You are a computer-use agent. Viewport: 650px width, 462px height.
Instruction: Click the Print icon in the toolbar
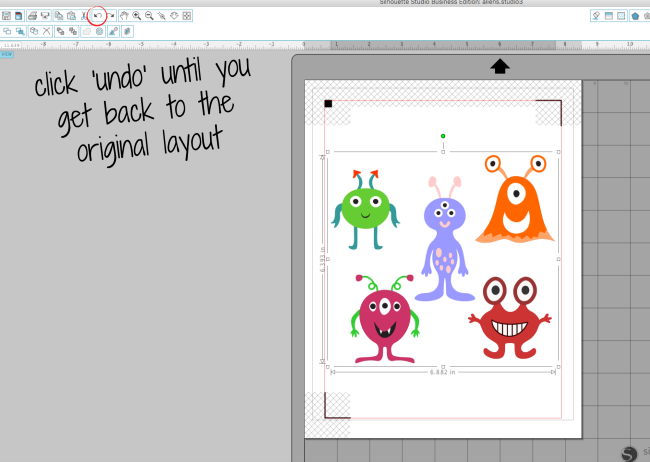click(32, 16)
